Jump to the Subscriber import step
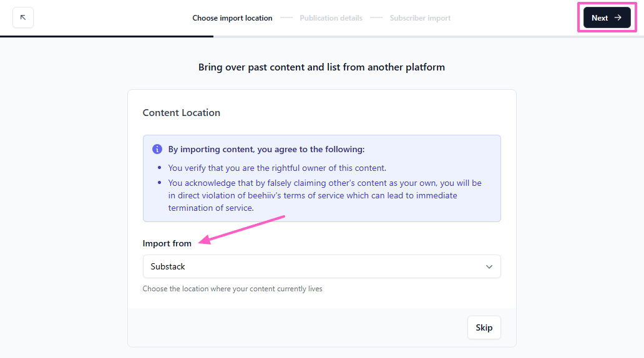This screenshot has height=358, width=644. [x=420, y=18]
